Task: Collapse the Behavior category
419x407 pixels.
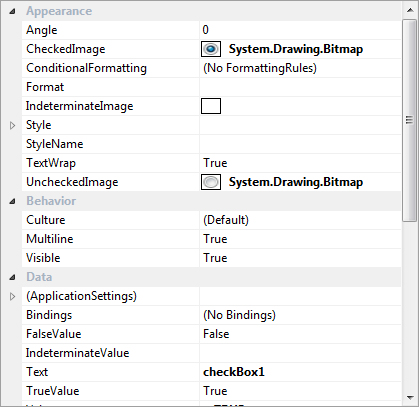Action: click(x=12, y=201)
